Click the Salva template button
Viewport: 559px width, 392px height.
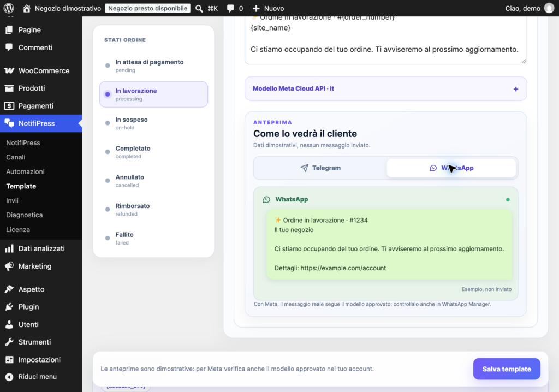coord(507,369)
